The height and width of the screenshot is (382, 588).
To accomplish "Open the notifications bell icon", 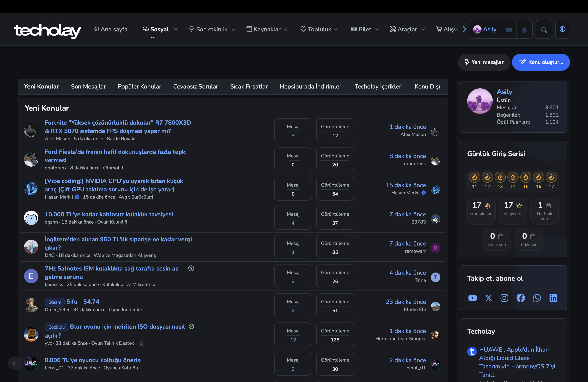I will click(524, 30).
